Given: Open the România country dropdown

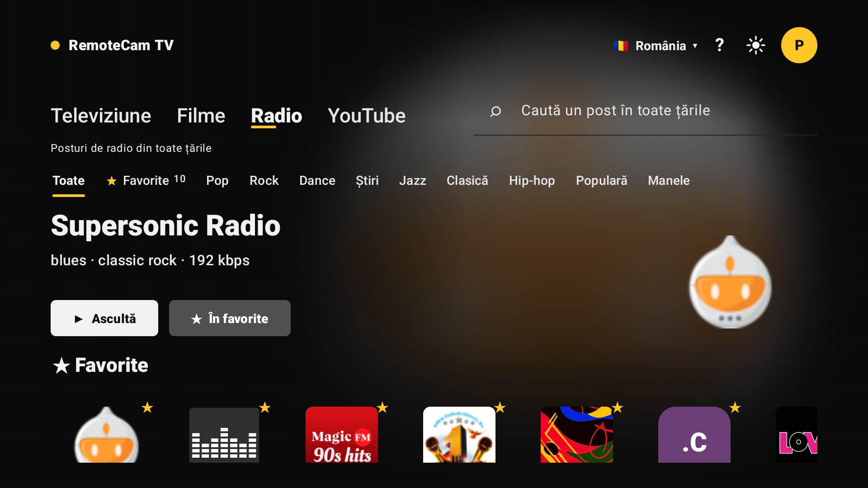Looking at the screenshot, I should 656,46.
